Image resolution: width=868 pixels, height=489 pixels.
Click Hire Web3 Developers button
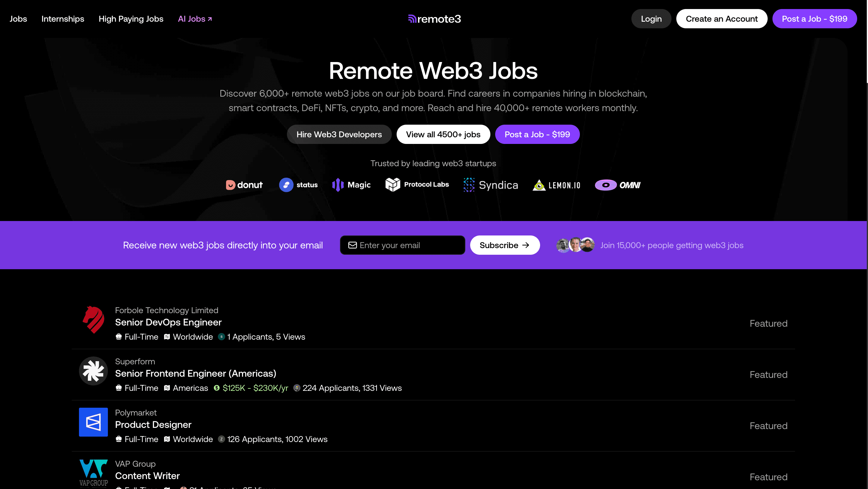(x=339, y=134)
